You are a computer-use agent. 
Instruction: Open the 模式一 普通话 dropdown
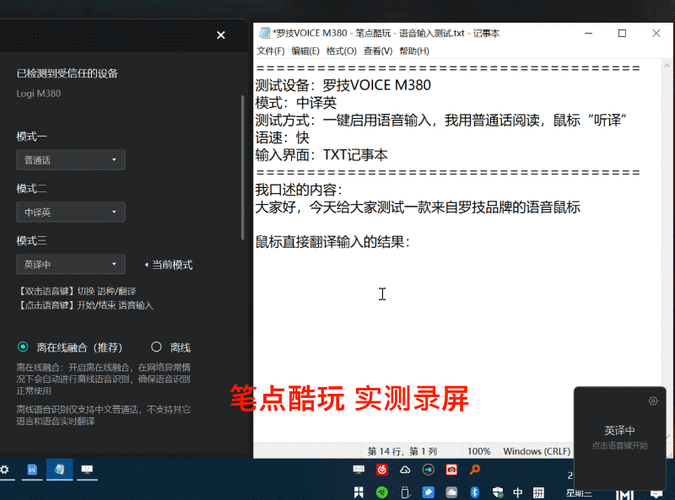coord(71,160)
